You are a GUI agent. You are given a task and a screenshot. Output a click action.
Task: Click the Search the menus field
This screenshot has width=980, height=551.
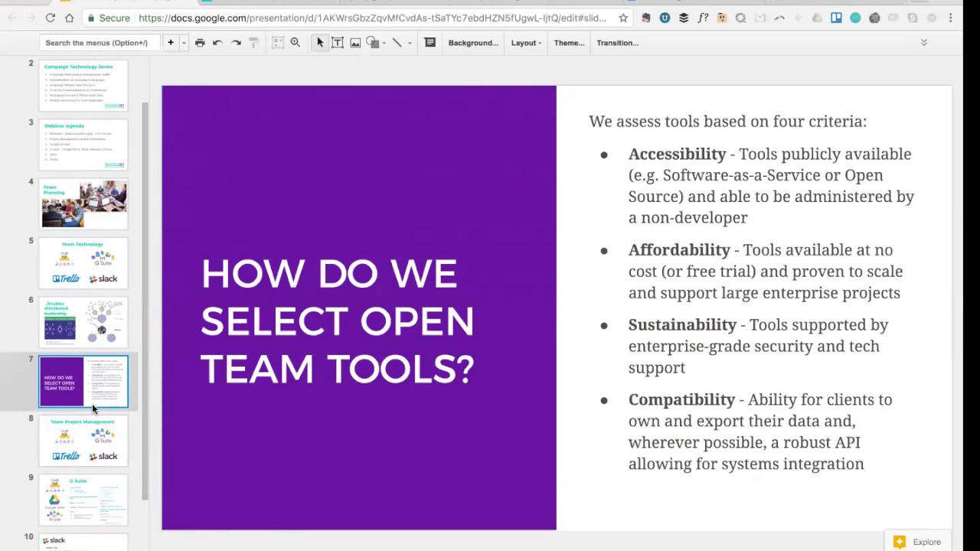click(x=100, y=43)
